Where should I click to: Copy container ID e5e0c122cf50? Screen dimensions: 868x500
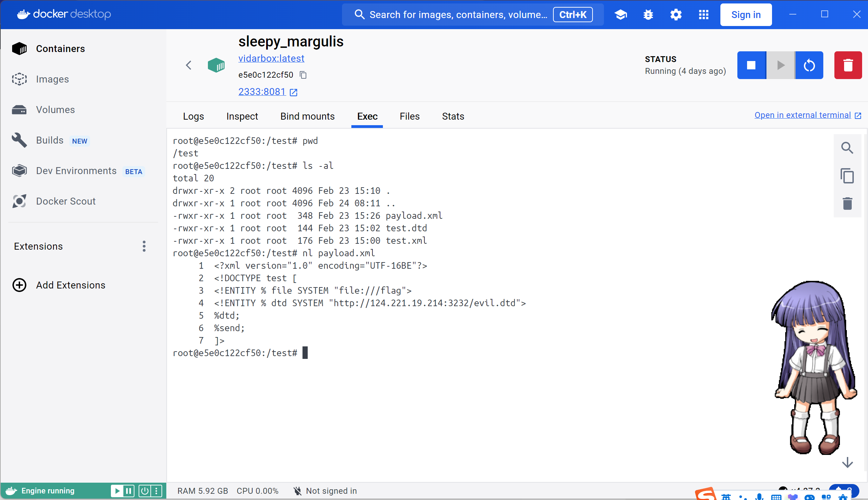point(303,75)
